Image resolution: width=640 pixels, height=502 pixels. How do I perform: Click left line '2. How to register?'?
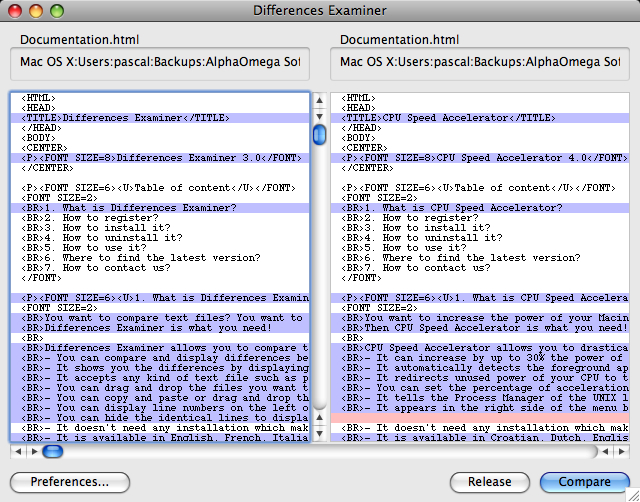coord(160,218)
